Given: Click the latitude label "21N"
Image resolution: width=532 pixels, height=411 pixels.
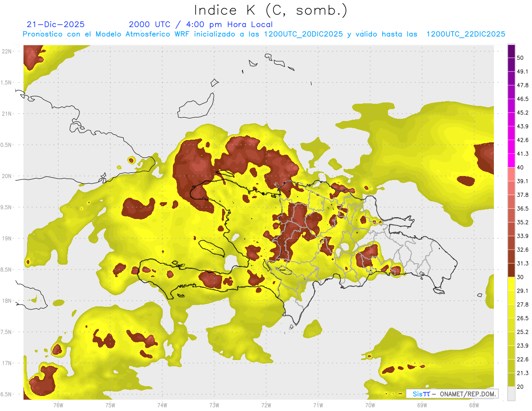Looking at the screenshot, I should tap(7, 114).
